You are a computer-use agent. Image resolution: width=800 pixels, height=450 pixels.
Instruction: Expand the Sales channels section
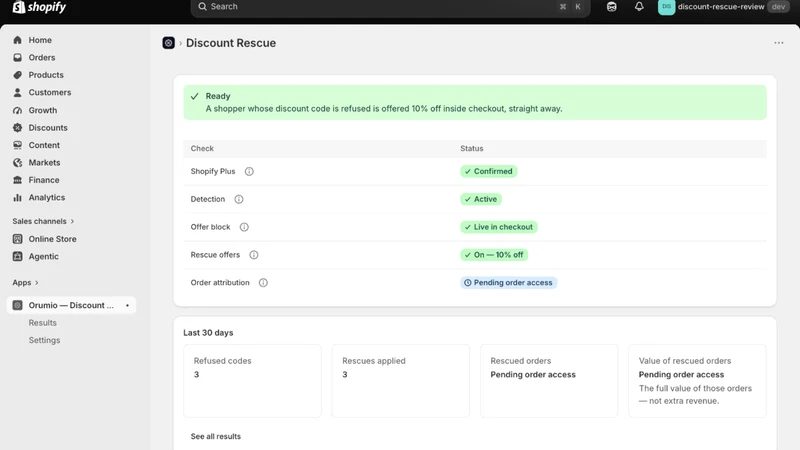point(43,221)
